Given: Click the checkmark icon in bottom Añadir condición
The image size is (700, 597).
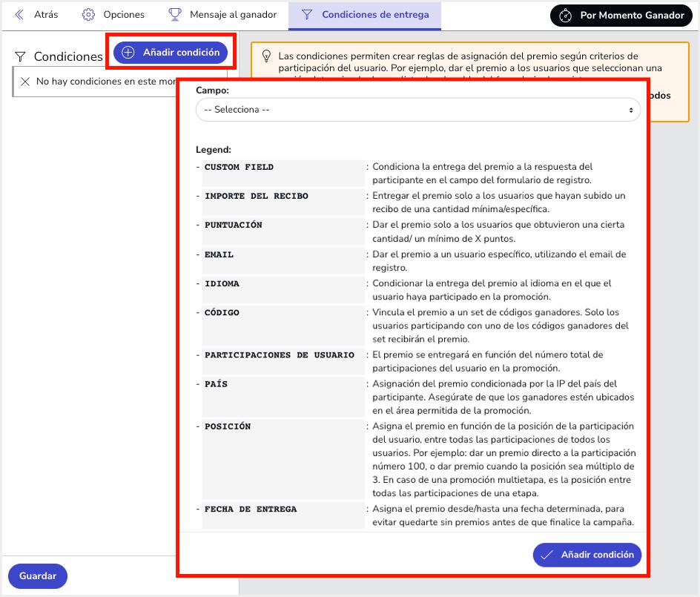Looking at the screenshot, I should click(x=547, y=555).
